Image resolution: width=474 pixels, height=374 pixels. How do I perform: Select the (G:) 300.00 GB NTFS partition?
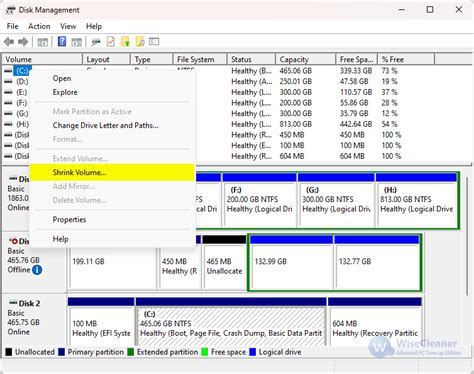click(336, 200)
